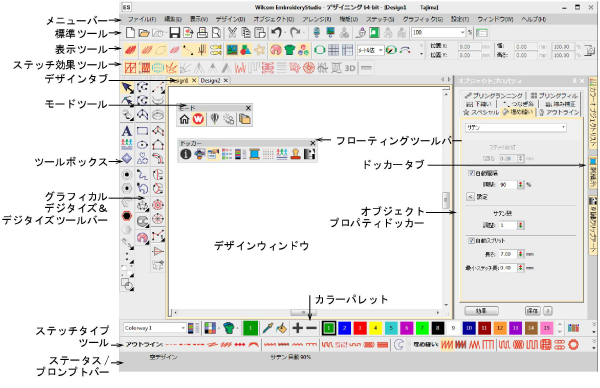Image resolution: width=600 pixels, height=388 pixels.
Task: Open the ファイル(F) menu
Action: (142, 19)
